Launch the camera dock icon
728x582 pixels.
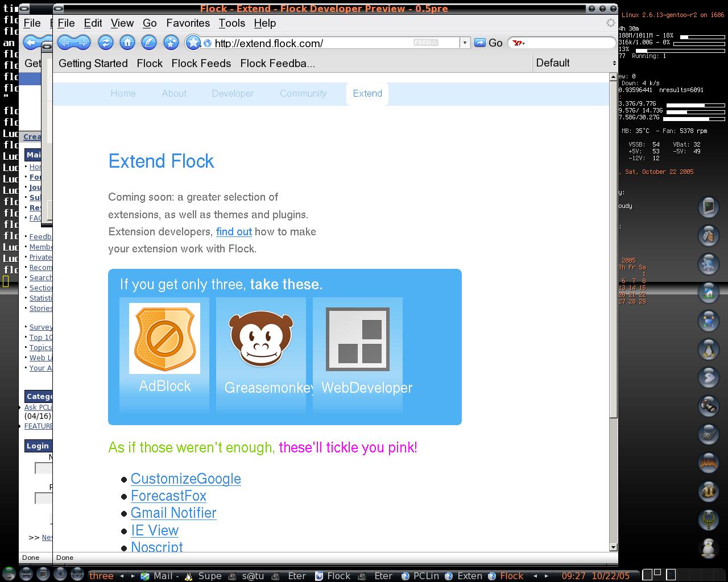tap(708, 406)
